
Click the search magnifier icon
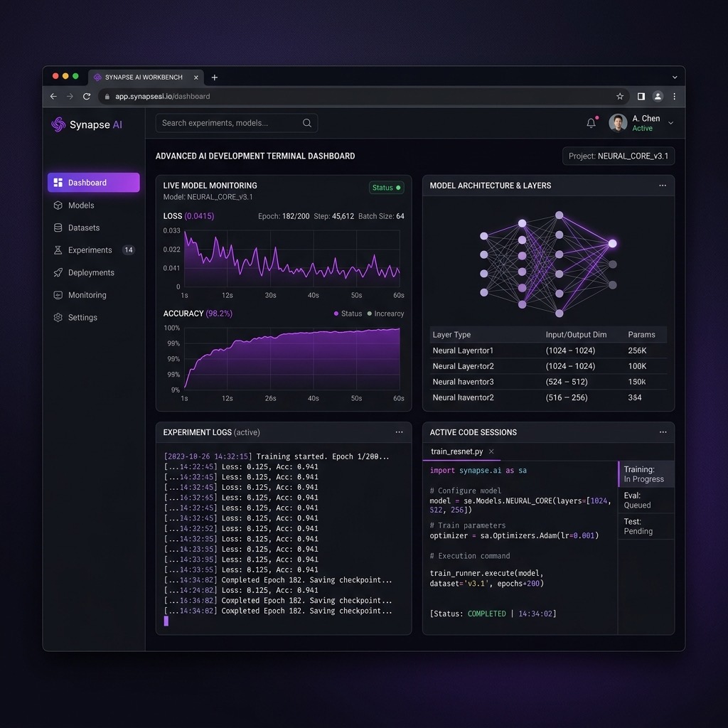pyautogui.click(x=307, y=123)
